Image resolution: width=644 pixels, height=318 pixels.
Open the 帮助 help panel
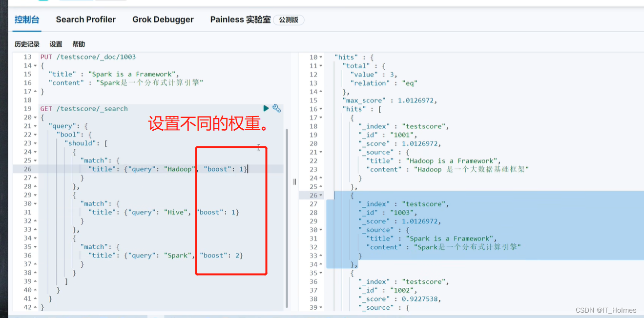pyautogui.click(x=79, y=44)
